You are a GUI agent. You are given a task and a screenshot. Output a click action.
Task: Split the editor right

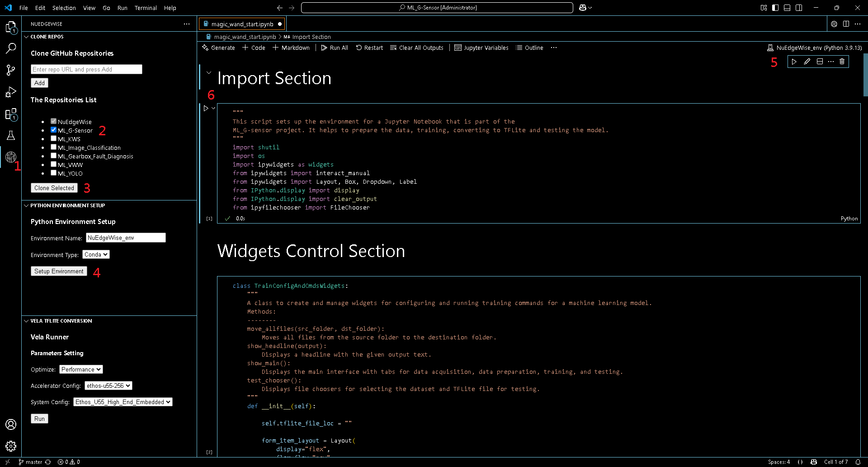tap(846, 24)
